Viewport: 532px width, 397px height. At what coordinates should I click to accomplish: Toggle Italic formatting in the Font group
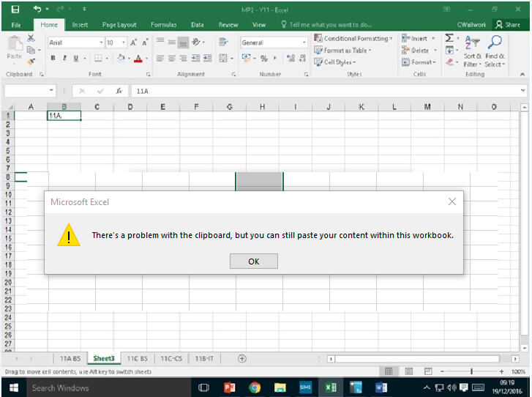[x=64, y=58]
